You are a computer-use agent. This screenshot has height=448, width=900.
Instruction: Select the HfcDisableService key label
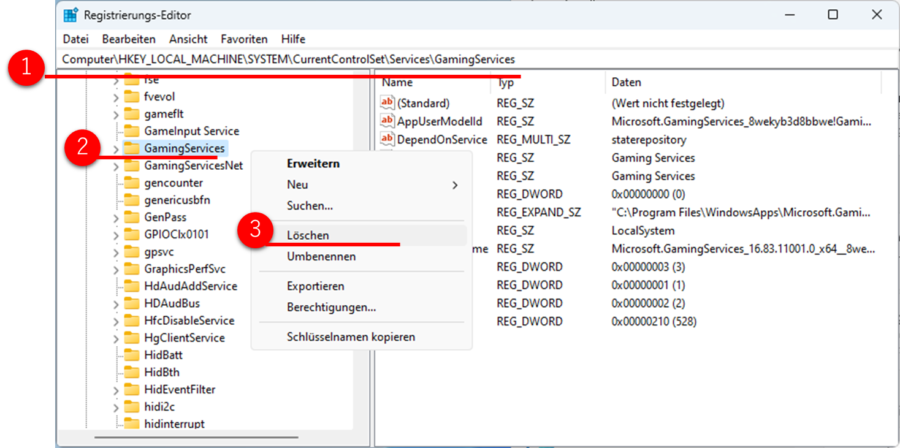click(x=189, y=320)
